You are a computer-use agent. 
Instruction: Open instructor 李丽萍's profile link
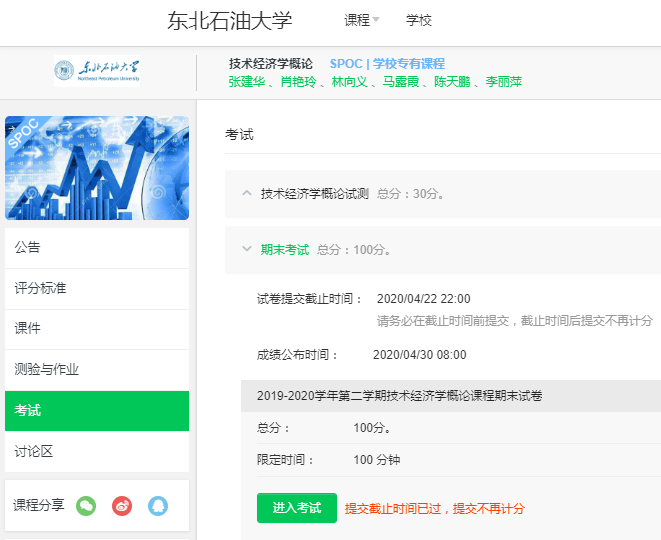pos(503,82)
